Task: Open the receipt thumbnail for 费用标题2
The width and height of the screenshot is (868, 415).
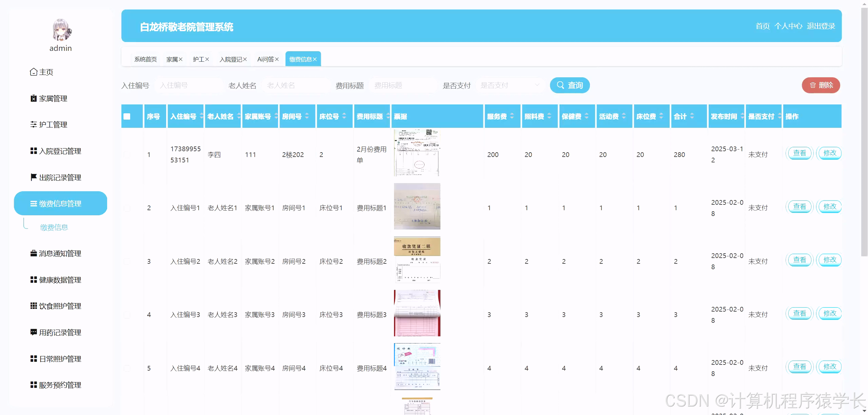Action: [x=417, y=260]
